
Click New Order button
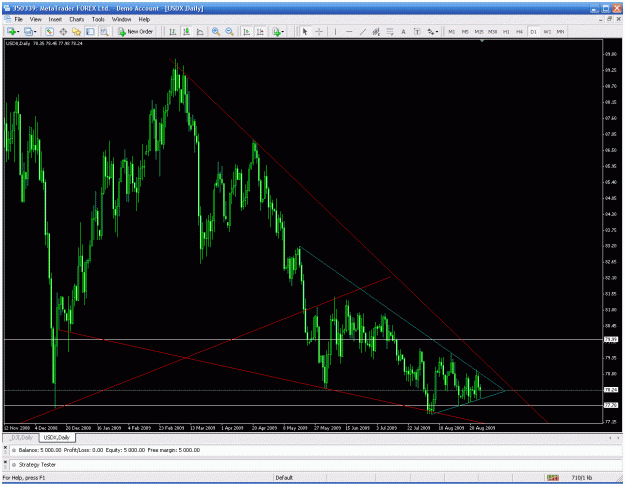(x=135, y=31)
